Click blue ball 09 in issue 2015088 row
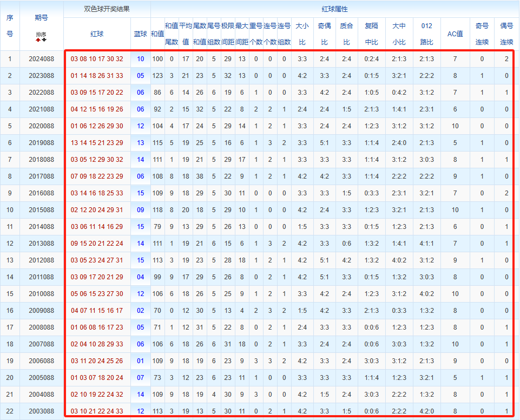Screen dimensions: 520x420 (x=140, y=210)
